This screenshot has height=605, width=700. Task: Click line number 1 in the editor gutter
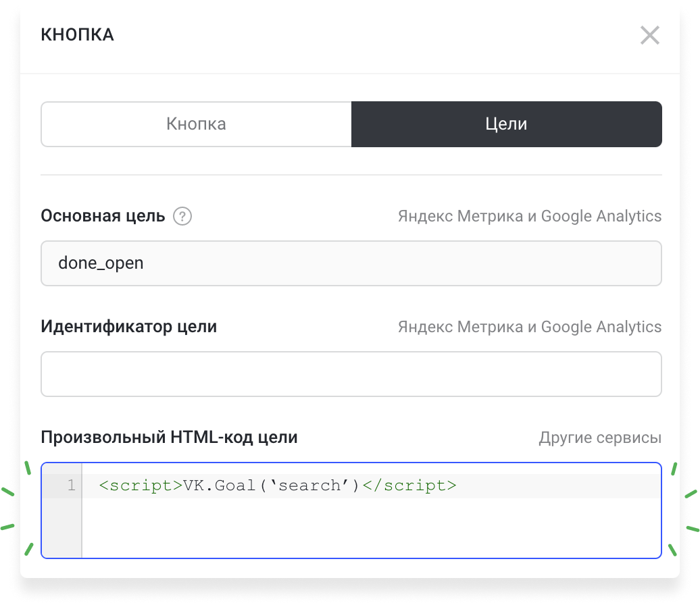pos(72,485)
